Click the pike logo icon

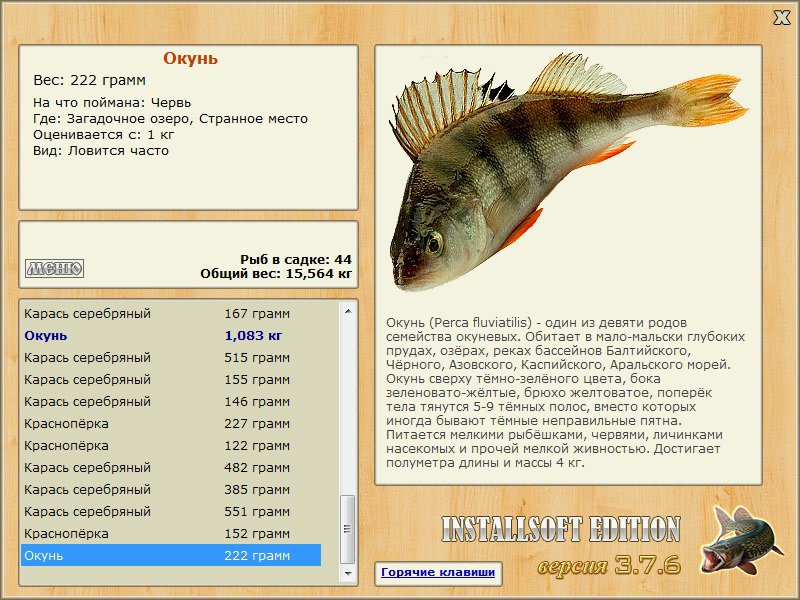click(740, 541)
